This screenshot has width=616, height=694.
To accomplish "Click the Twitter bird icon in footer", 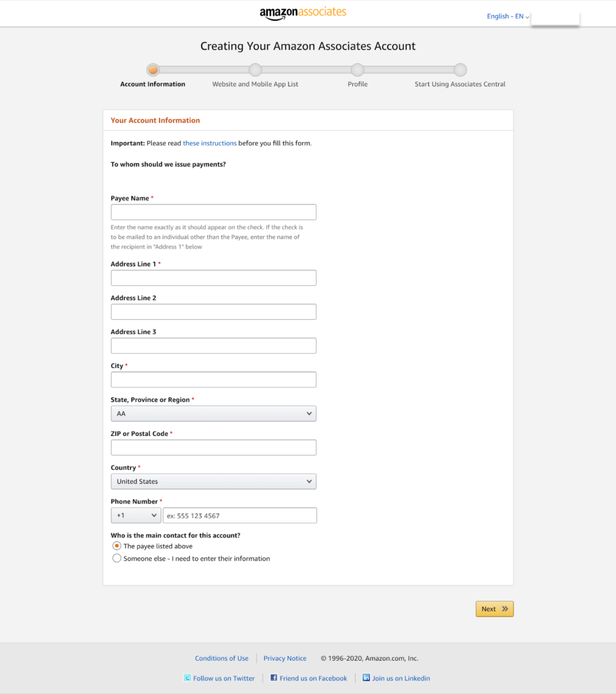I will click(x=188, y=678).
